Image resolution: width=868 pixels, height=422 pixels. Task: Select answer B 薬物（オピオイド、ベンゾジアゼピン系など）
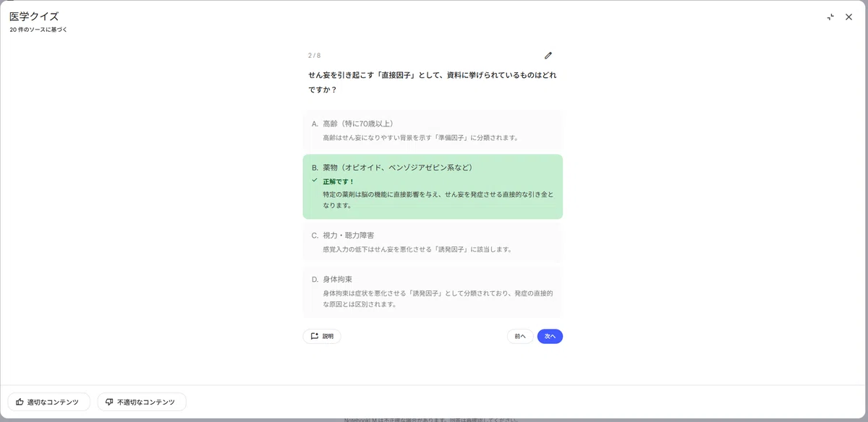coord(433,186)
